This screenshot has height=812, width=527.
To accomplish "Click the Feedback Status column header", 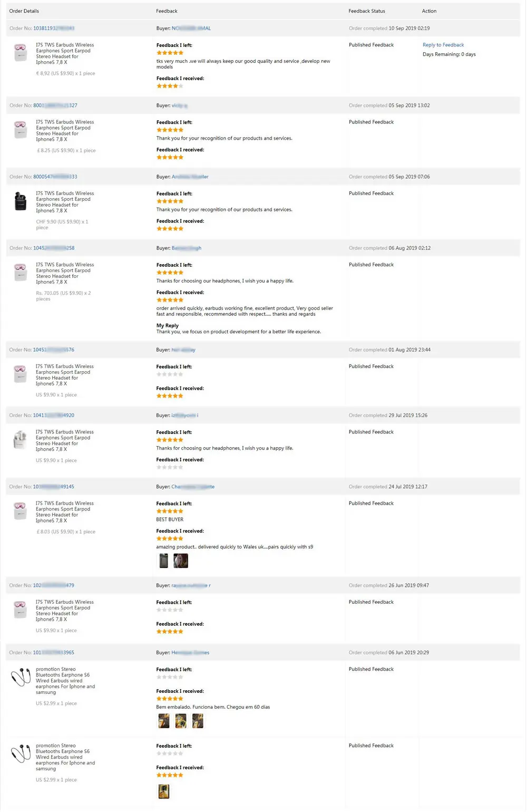I will (366, 11).
